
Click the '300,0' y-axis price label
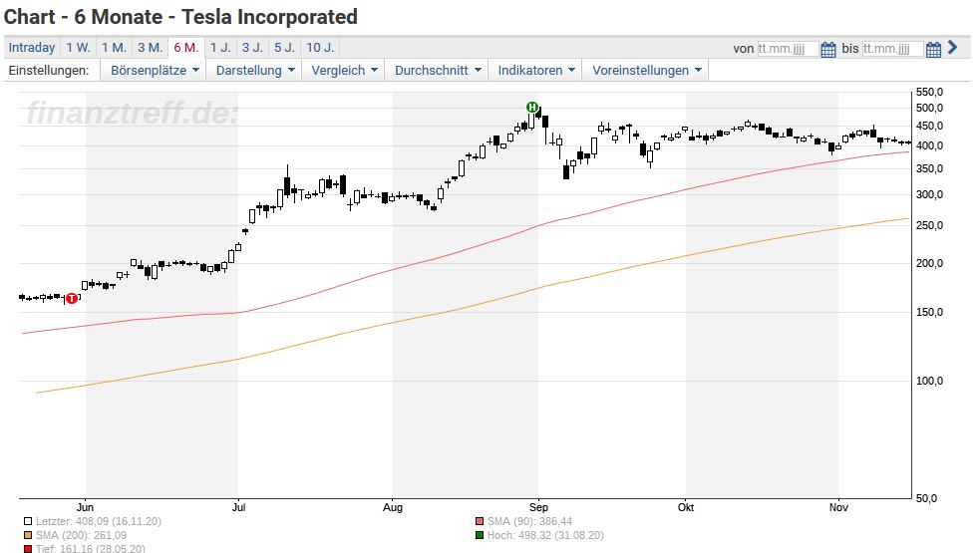(x=929, y=195)
